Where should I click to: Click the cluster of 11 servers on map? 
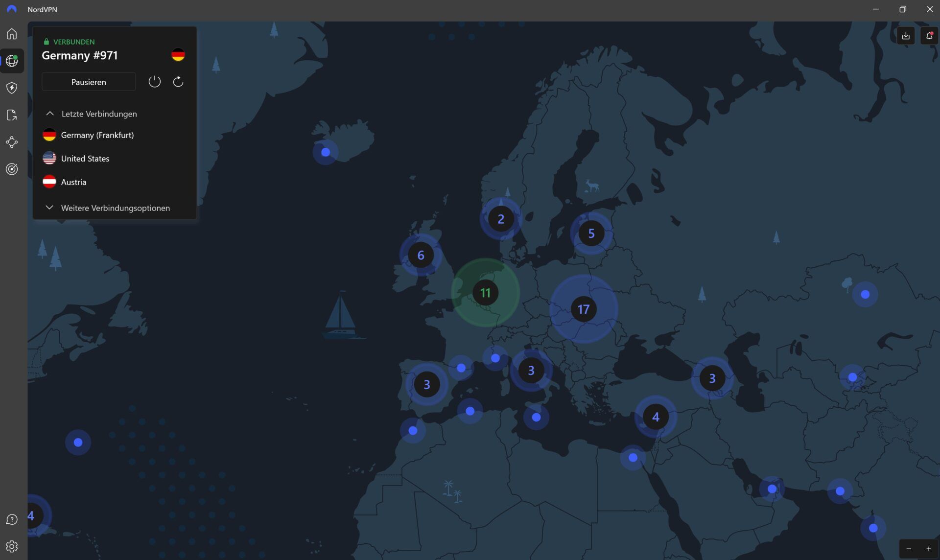click(485, 292)
